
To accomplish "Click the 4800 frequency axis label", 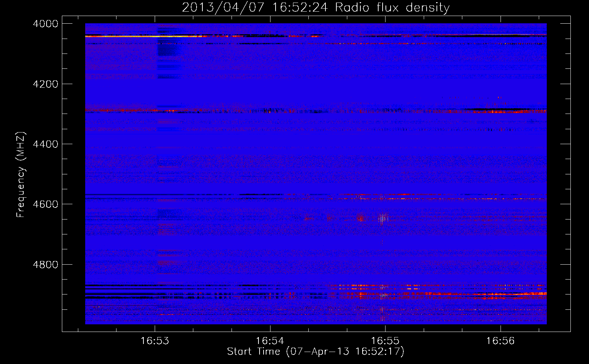I will click(46, 265).
